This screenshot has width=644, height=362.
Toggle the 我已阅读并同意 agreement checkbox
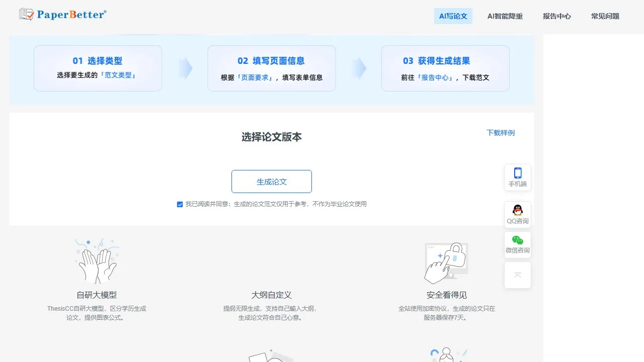tap(180, 204)
